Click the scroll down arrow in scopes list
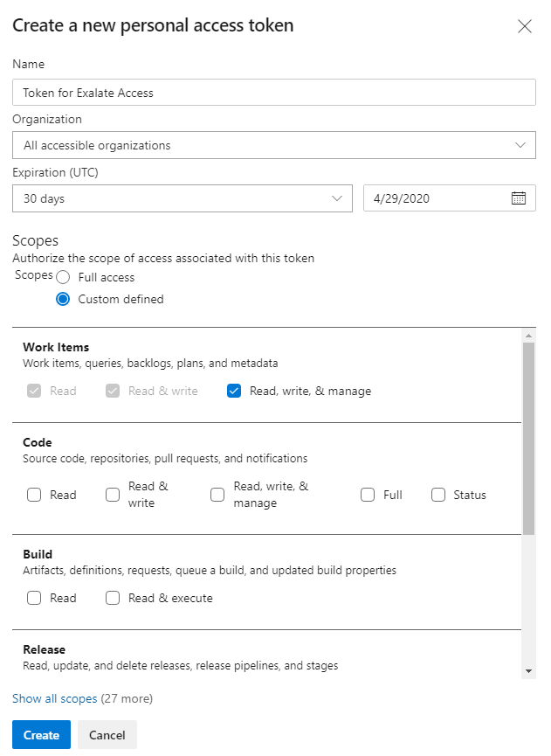551x756 pixels. click(528, 670)
